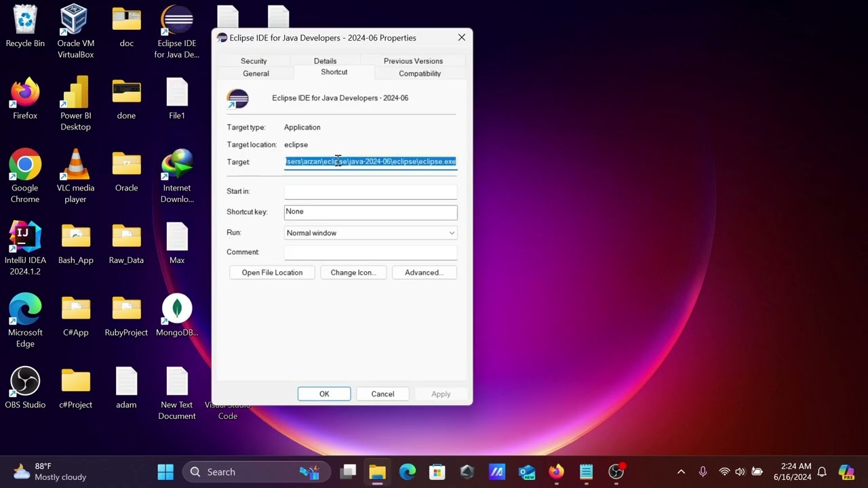Open the notifications bell
Image resolution: width=868 pixels, height=488 pixels.
pyautogui.click(x=822, y=472)
